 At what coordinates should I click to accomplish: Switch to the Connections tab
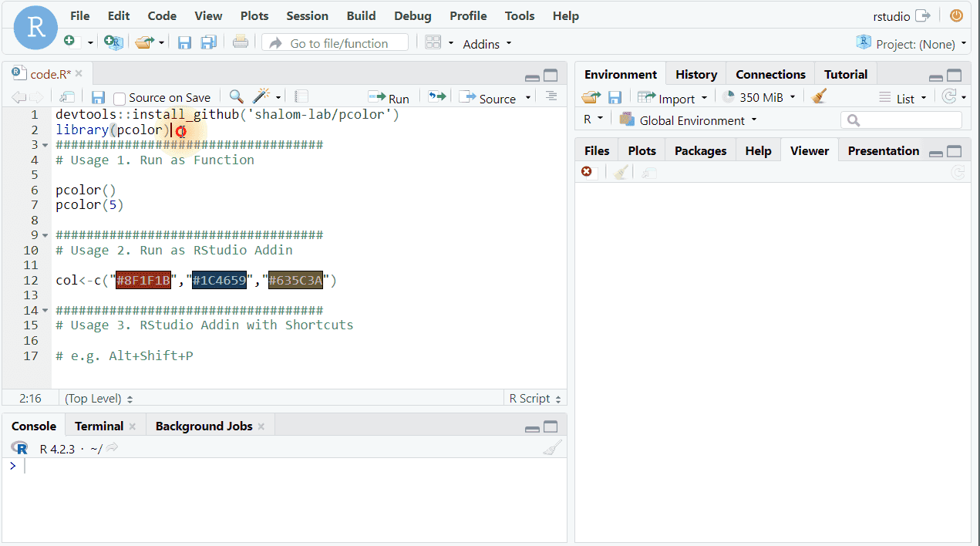pyautogui.click(x=770, y=74)
